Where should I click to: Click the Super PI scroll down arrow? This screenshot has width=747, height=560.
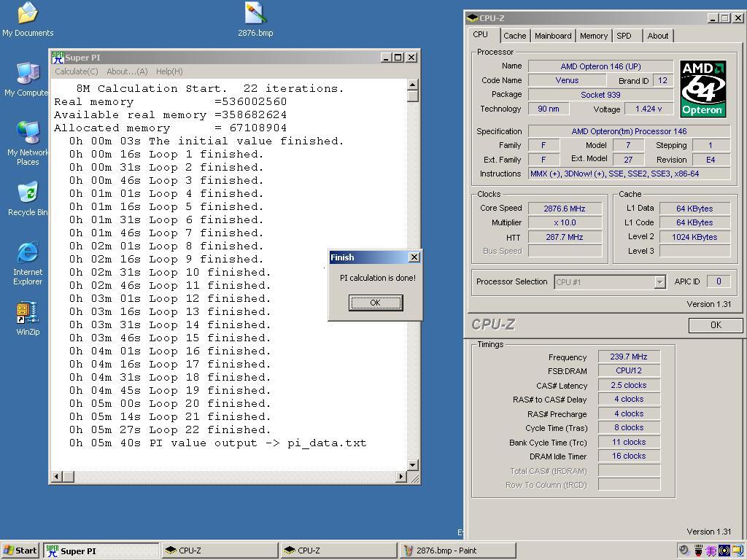click(412, 464)
